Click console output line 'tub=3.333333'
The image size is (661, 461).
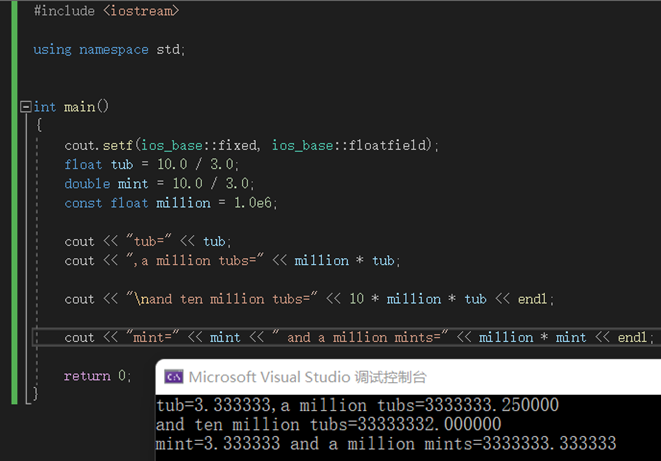pos(357,405)
